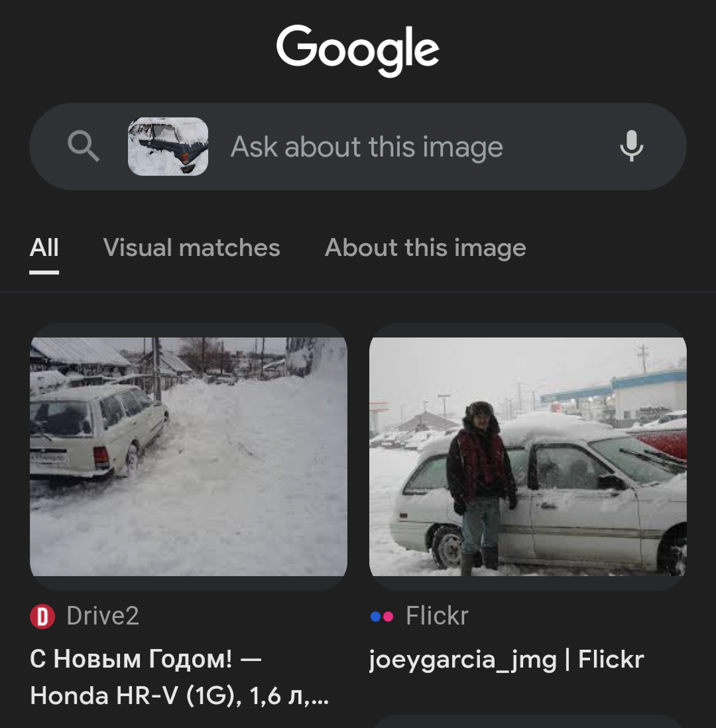The height and width of the screenshot is (728, 716).
Task: Open the About this image tab
Action: (425, 248)
